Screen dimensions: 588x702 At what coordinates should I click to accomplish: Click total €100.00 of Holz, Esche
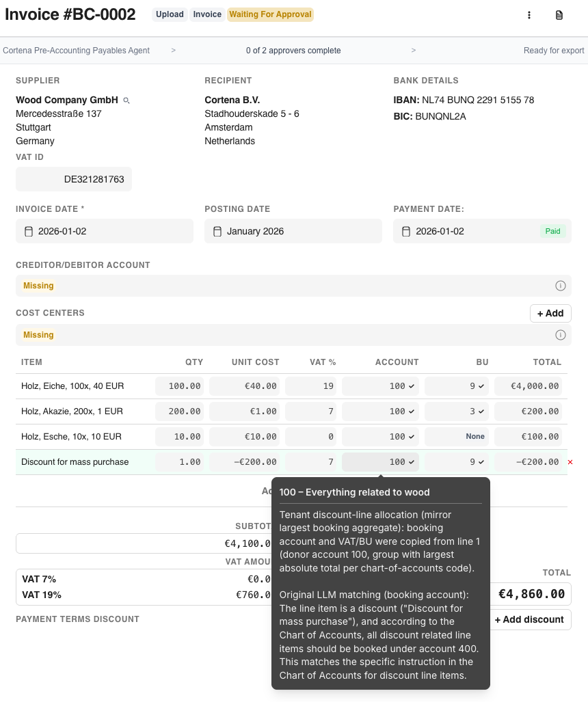[528, 437]
